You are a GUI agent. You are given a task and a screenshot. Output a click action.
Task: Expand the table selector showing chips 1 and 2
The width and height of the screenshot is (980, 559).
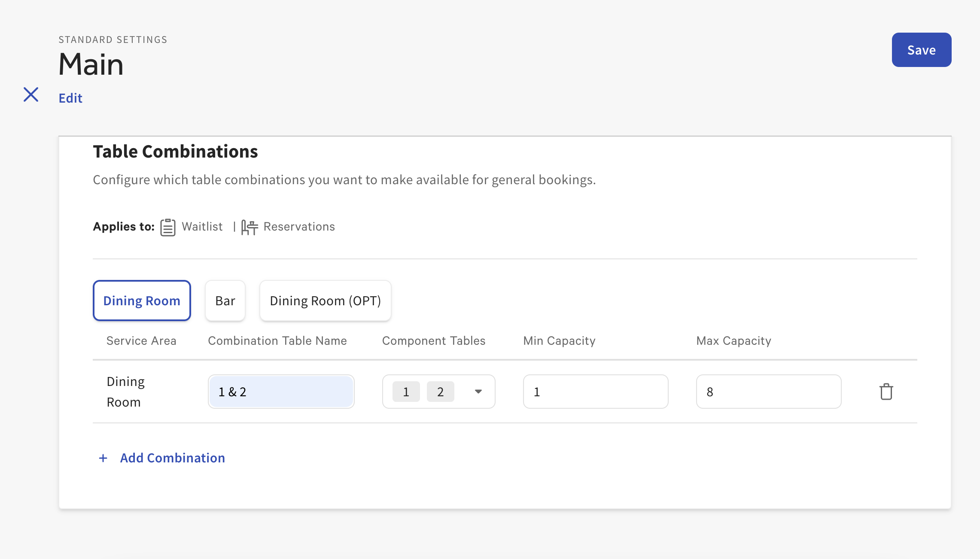point(478,391)
